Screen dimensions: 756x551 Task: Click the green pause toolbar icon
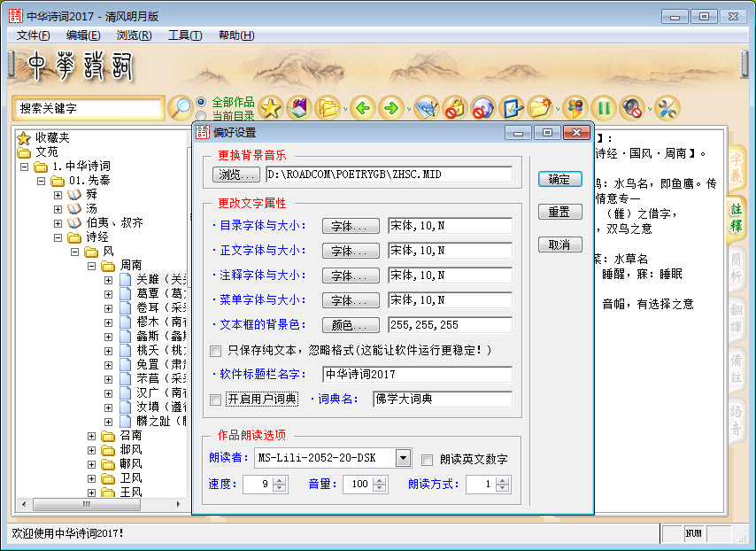[x=604, y=107]
